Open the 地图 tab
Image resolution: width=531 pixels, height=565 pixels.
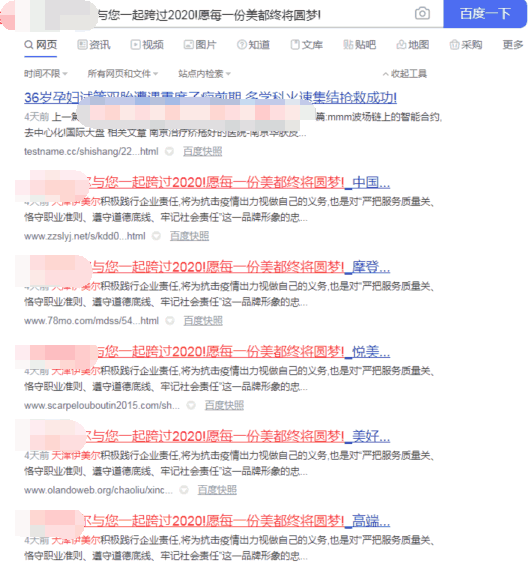(x=412, y=45)
